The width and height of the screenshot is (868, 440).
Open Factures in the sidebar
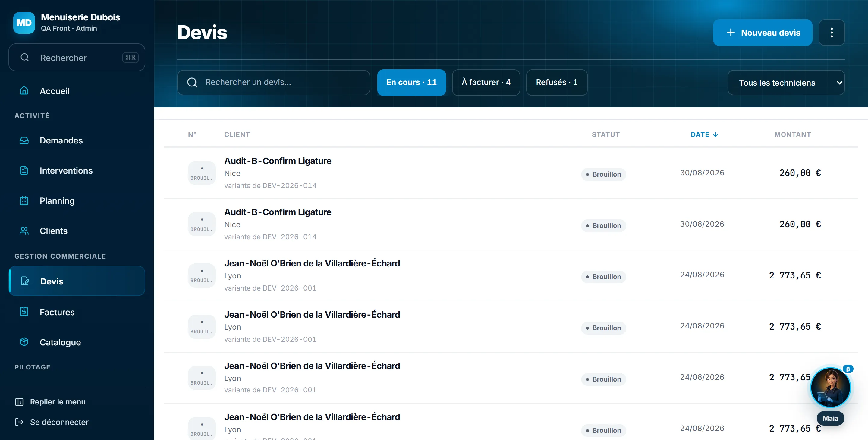coord(77,312)
